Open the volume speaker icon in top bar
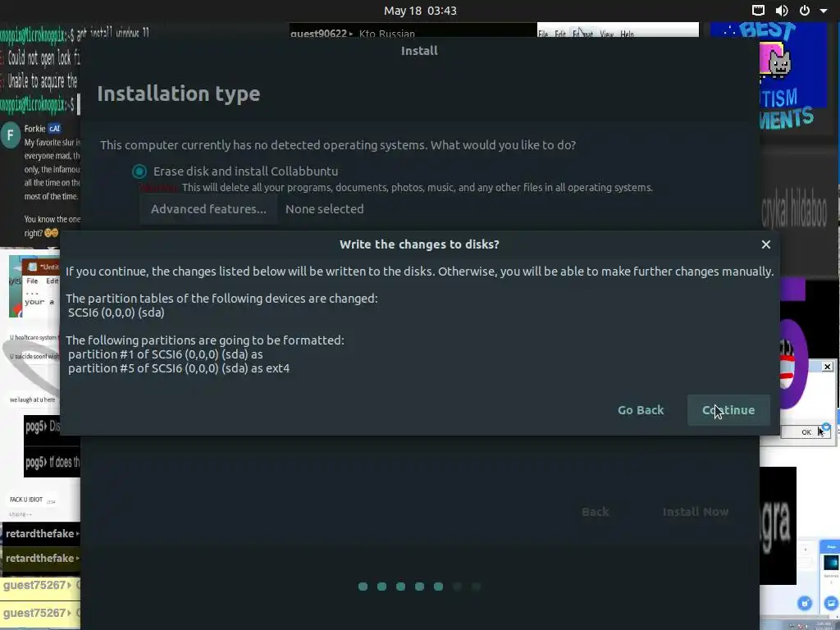The width and height of the screenshot is (840, 630). pyautogui.click(x=782, y=11)
